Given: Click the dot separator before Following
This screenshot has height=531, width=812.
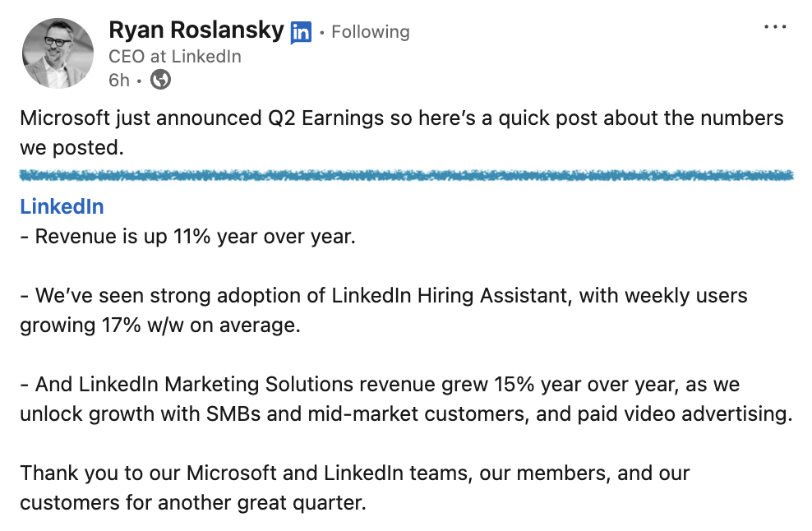Looking at the screenshot, I should (x=322, y=32).
